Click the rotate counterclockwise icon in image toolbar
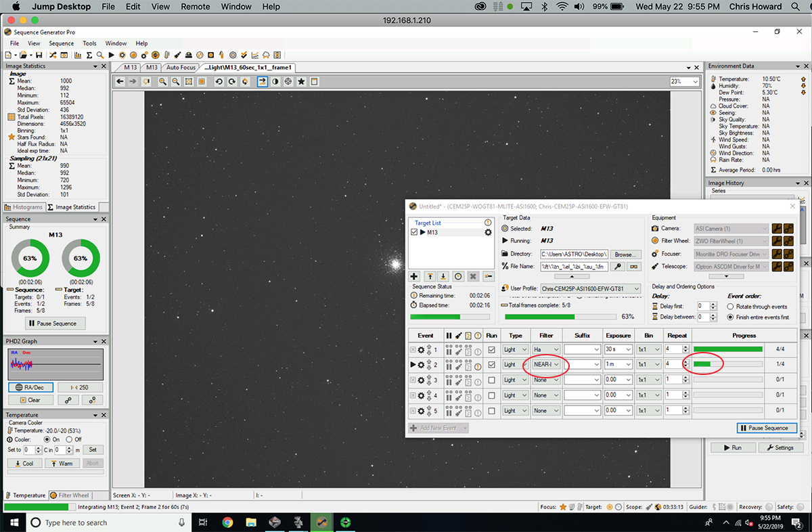The image size is (812, 532). click(219, 81)
